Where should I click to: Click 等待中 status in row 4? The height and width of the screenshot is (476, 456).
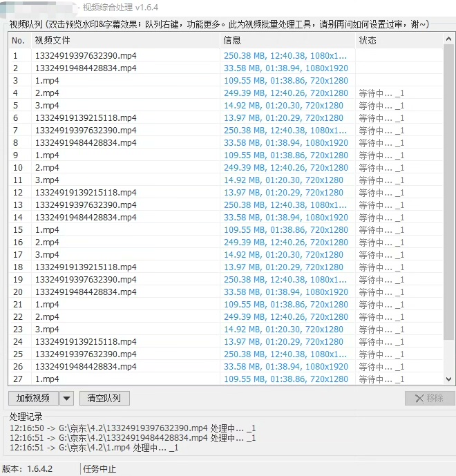coord(381,93)
